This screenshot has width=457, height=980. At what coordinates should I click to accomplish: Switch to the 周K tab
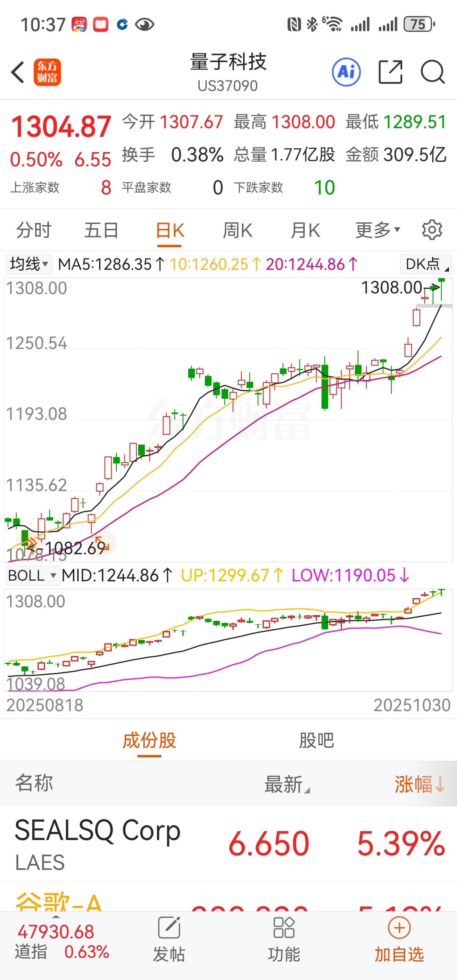pos(238,230)
